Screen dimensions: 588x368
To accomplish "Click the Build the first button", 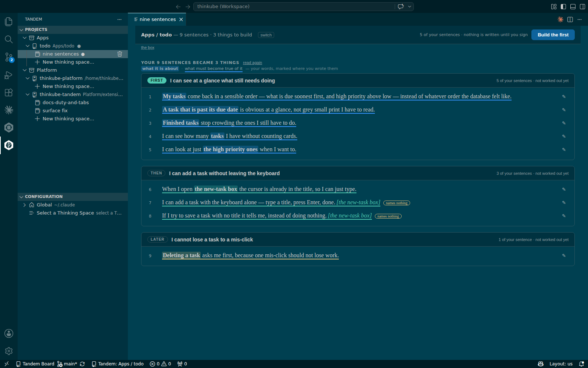I will click(x=553, y=35).
